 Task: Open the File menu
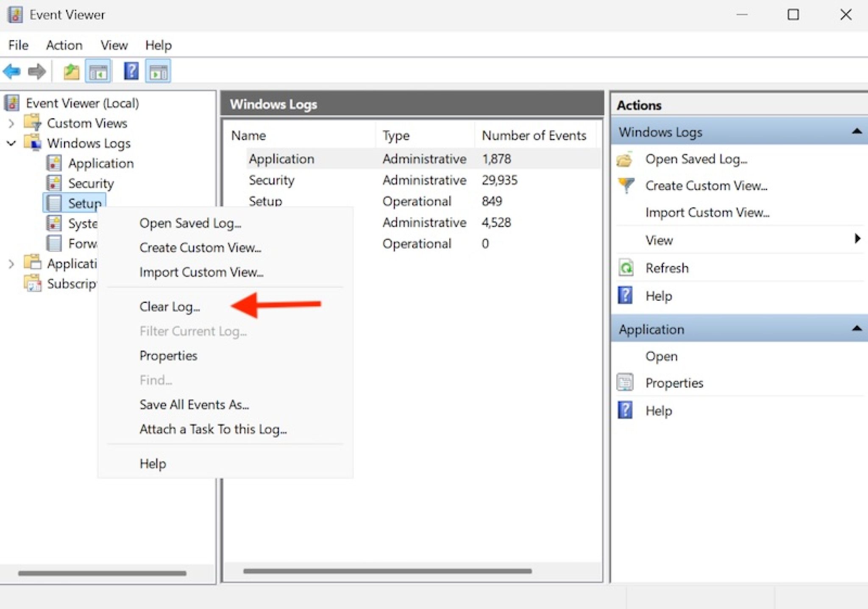pyautogui.click(x=18, y=45)
